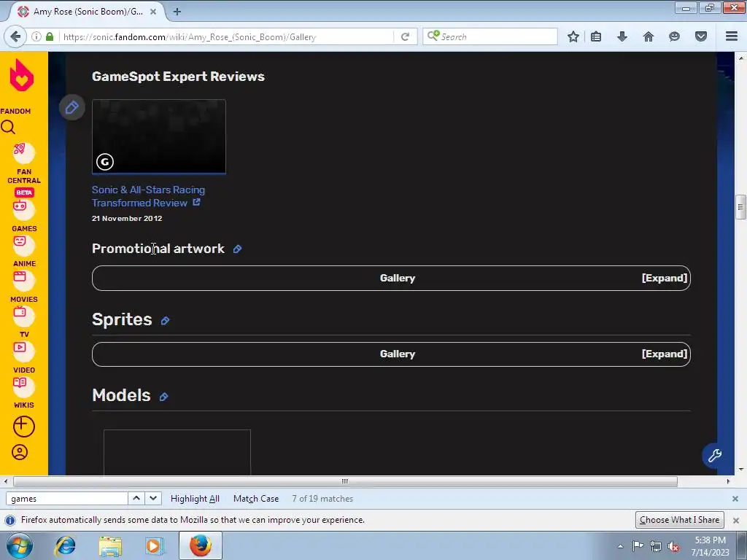Dismiss the Mozilla data notification
Viewport: 747px width, 560px height.
click(x=735, y=520)
